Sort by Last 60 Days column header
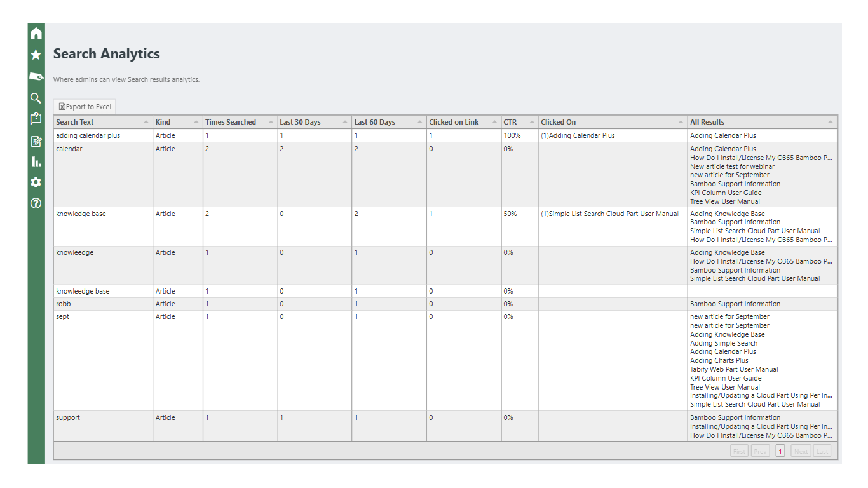This screenshot has height=488, width=868. click(x=390, y=122)
